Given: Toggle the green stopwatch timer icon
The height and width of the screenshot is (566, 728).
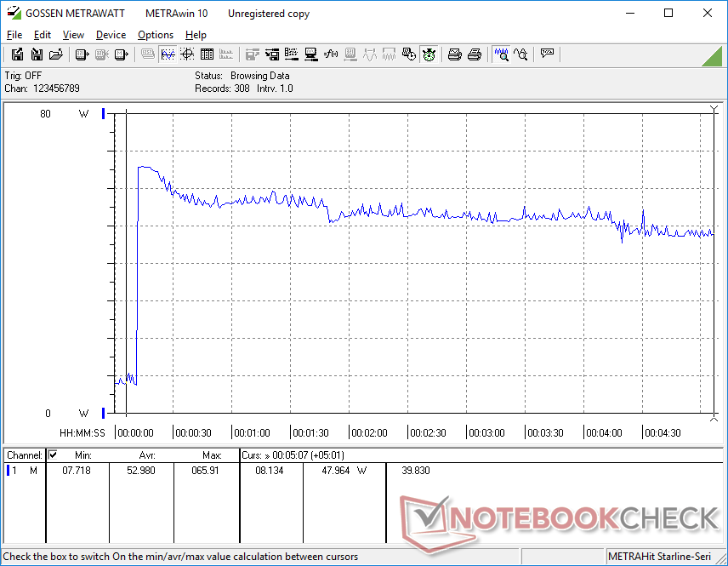Looking at the screenshot, I should tap(429, 54).
